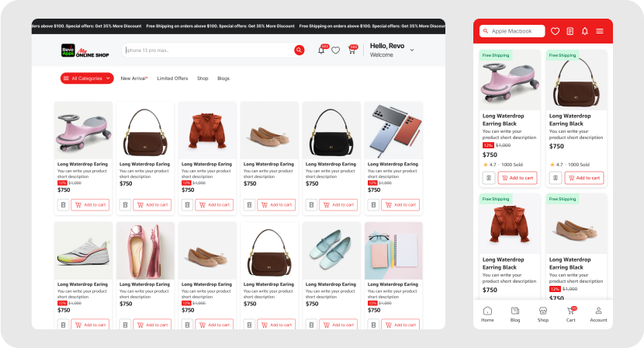The image size is (644, 348).
Task: Open the smartphones product image
Action: tap(393, 130)
